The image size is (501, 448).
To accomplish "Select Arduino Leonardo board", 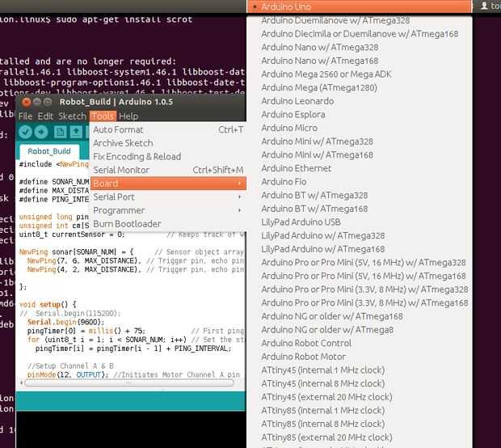I will (359, 101).
